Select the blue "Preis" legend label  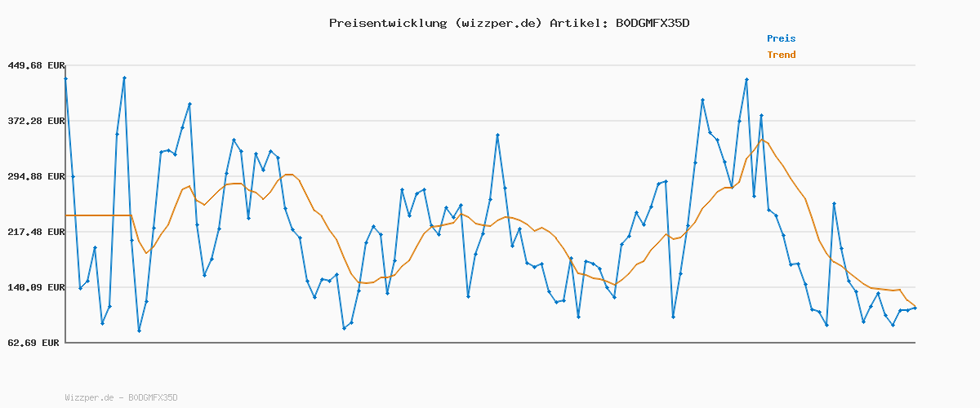click(x=781, y=38)
